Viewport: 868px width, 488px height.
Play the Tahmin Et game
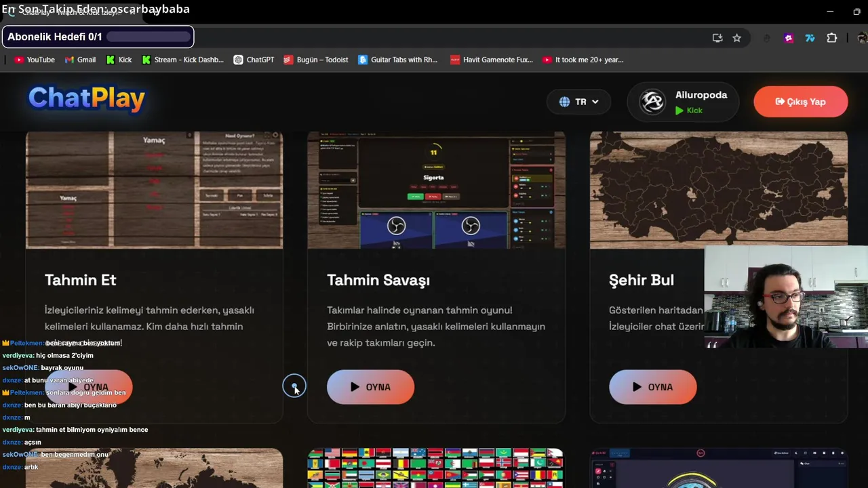(x=88, y=387)
